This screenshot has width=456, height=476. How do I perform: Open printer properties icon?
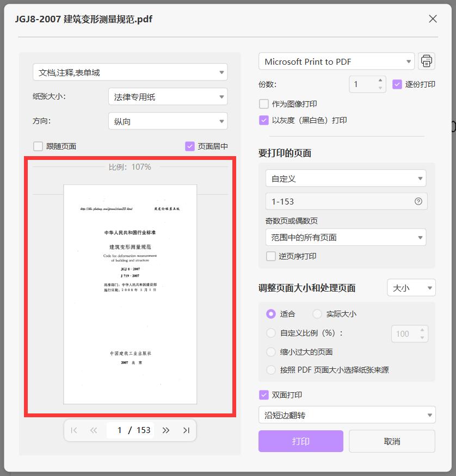(426, 61)
